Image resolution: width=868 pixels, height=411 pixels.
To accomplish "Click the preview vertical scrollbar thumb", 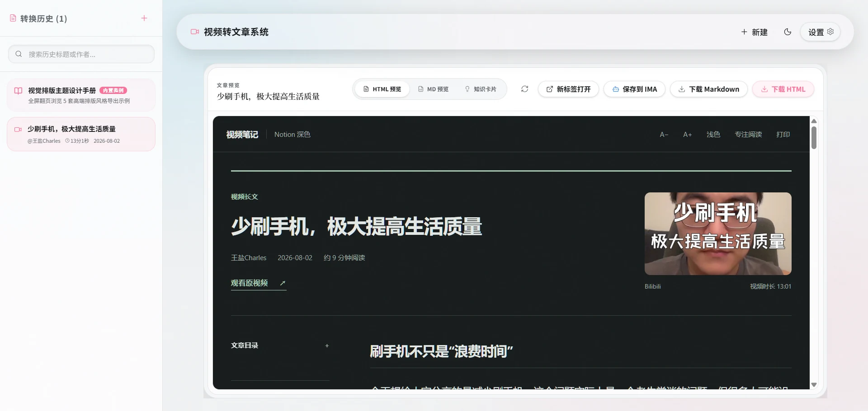I will (814, 138).
